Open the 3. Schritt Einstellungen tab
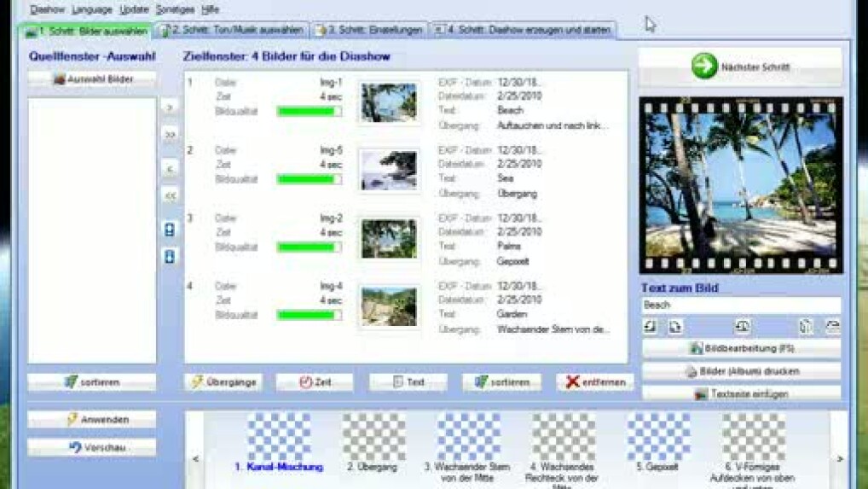The width and height of the screenshot is (868, 489). [x=369, y=30]
